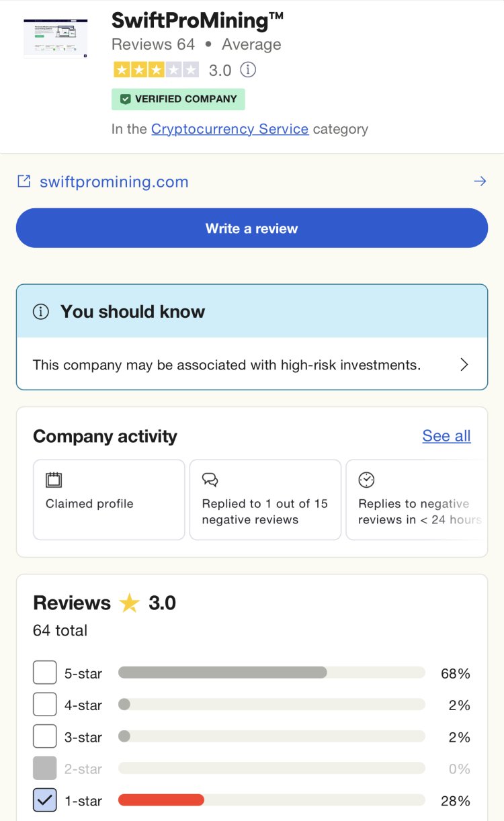Open See all company activity

pyautogui.click(x=446, y=435)
